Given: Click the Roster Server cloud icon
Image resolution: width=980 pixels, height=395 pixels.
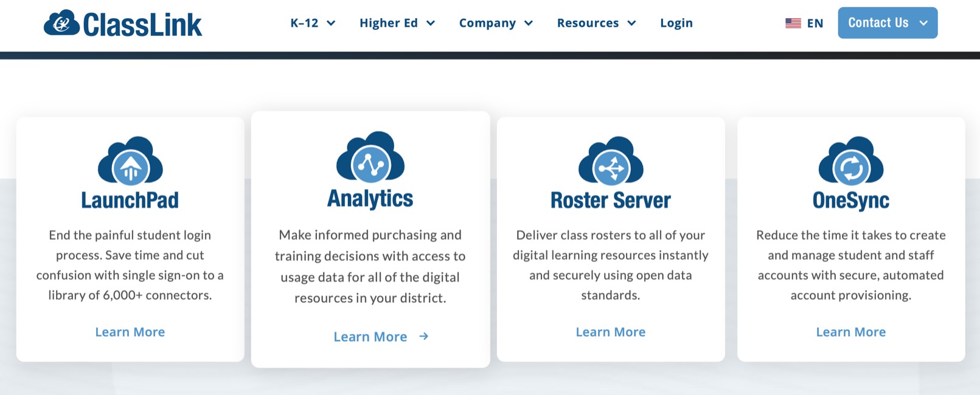Looking at the screenshot, I should [611, 160].
